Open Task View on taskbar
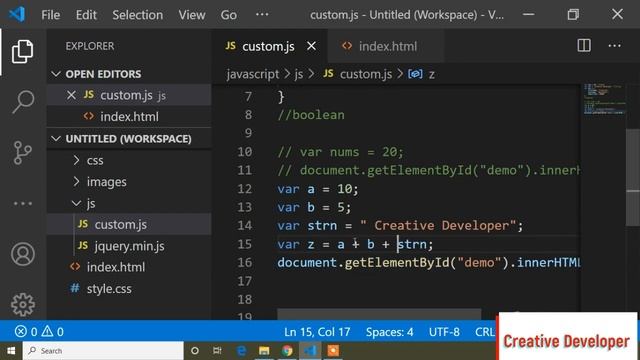 217,351
